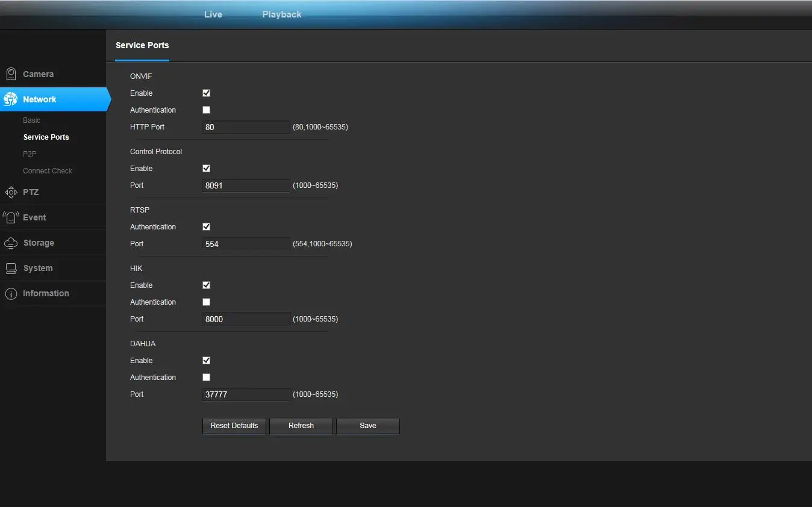Click the Control Protocol section heading
Screen dimensions: 812x507
pos(156,152)
